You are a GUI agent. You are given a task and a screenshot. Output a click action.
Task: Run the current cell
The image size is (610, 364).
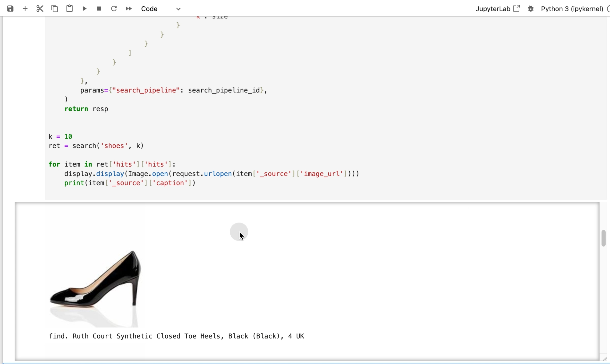[x=85, y=9]
